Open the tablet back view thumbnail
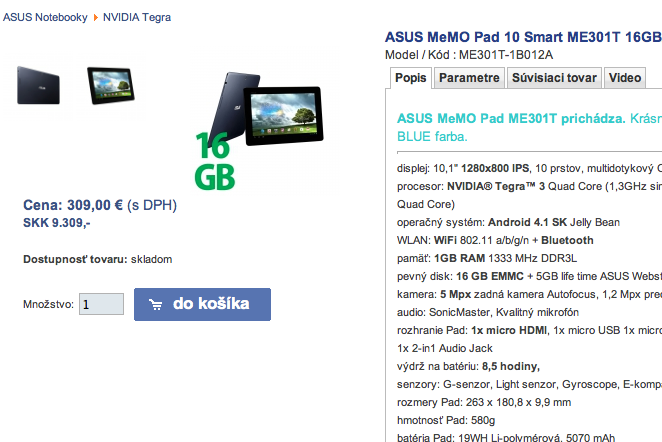The height and width of the screenshot is (442, 662). 38,85
